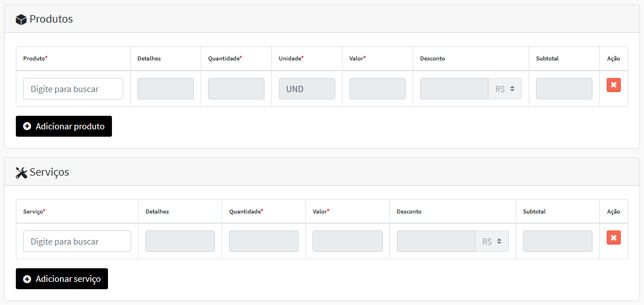Image resolution: width=644 pixels, height=305 pixels.
Task: Click the Produtos box icon
Action: (x=21, y=19)
